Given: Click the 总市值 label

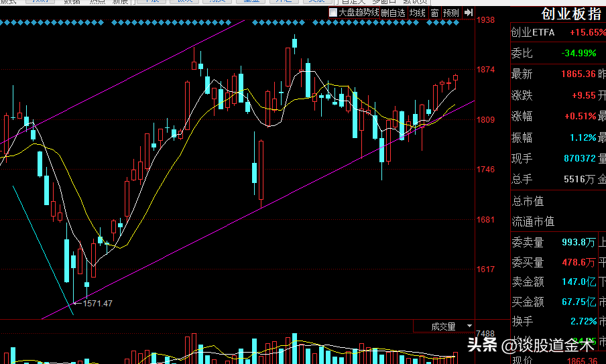Looking at the screenshot, I should click(x=528, y=201).
